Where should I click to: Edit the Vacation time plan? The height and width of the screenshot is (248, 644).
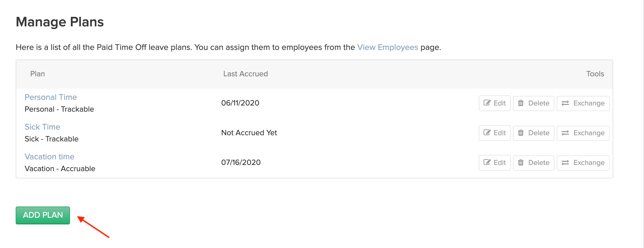(x=494, y=163)
